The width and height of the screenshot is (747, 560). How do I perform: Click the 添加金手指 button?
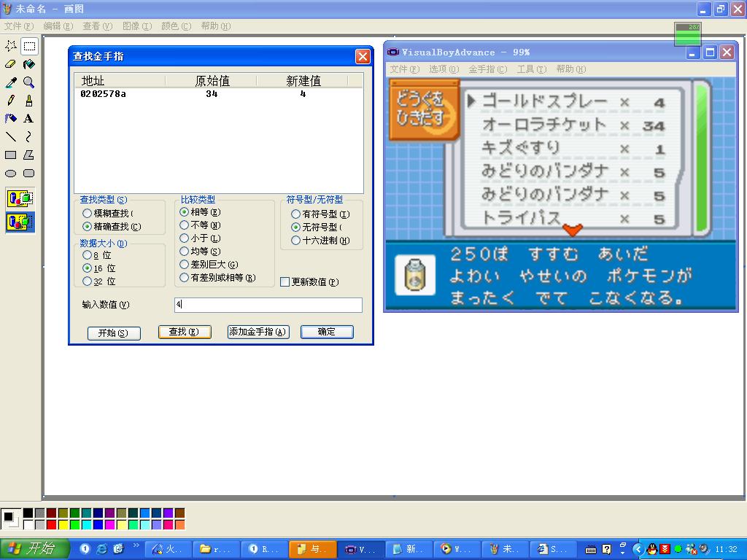click(x=258, y=332)
